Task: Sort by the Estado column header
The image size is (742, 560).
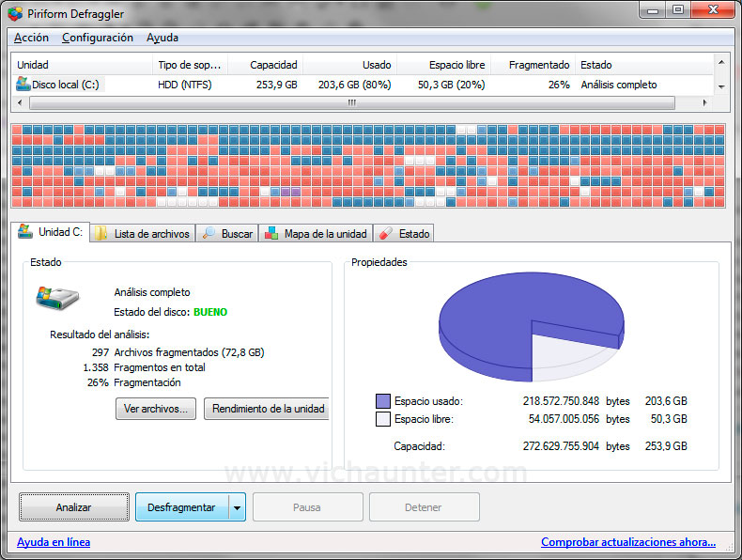Action: click(x=644, y=65)
